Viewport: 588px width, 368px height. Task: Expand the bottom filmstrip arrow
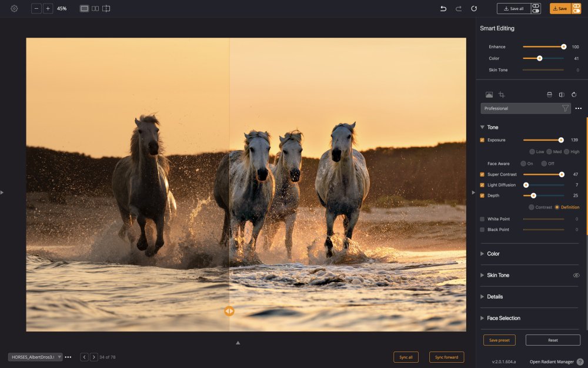238,343
